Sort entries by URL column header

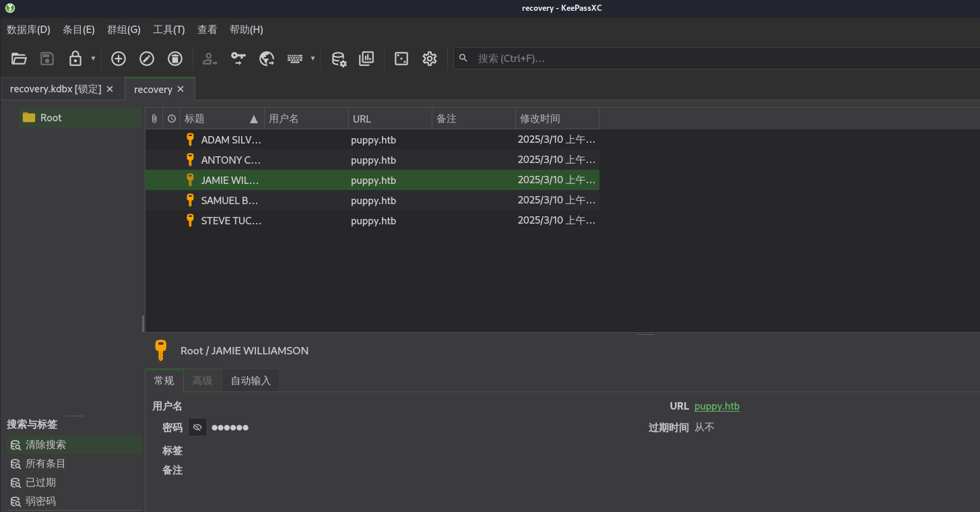click(390, 119)
